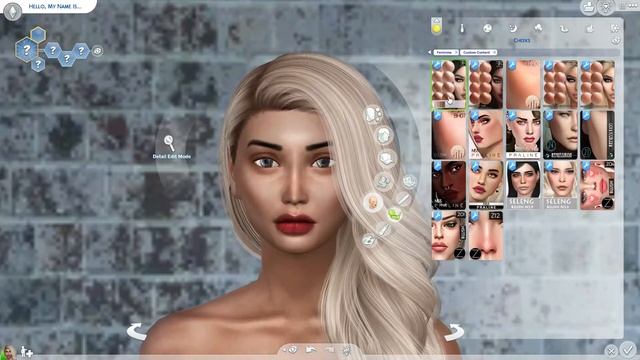The width and height of the screenshot is (640, 360).
Task: Select the topmost face category bubble
Action: [373, 114]
